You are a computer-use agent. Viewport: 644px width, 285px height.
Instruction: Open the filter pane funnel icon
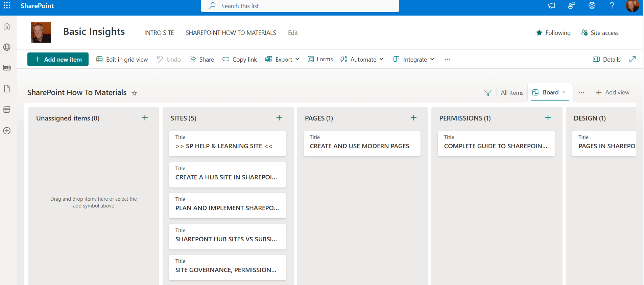[x=488, y=93]
